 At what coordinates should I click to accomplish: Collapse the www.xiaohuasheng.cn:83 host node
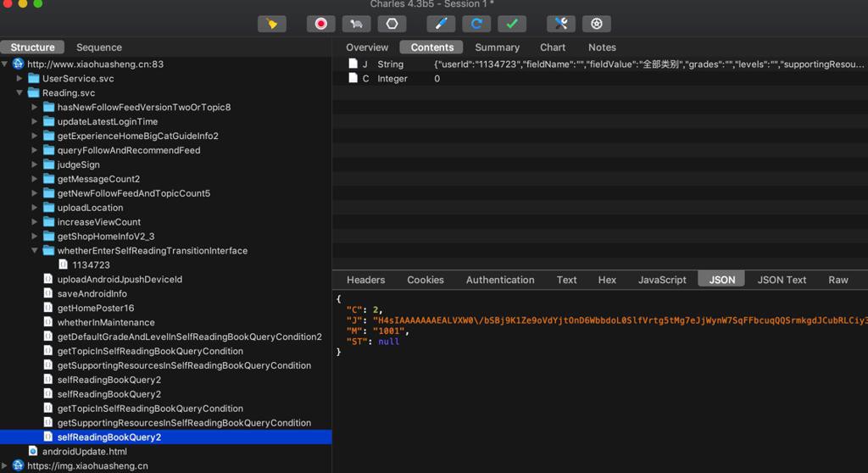pos(5,64)
